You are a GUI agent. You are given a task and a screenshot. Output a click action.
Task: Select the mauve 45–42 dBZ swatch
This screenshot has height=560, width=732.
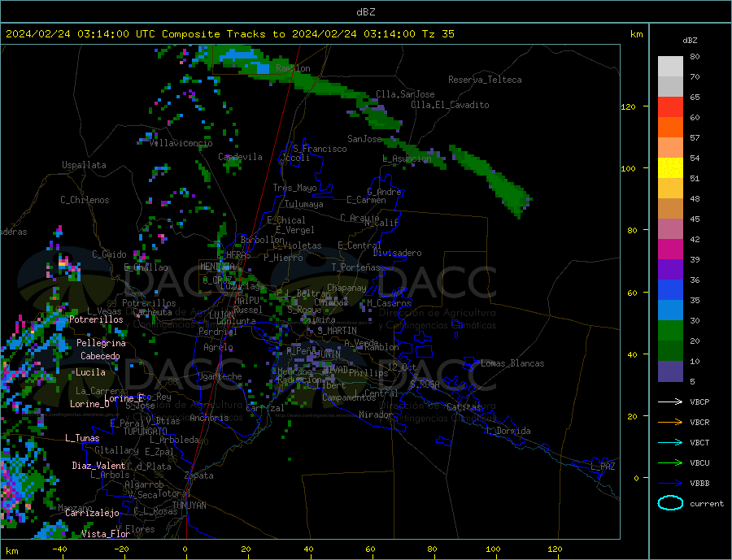click(670, 229)
